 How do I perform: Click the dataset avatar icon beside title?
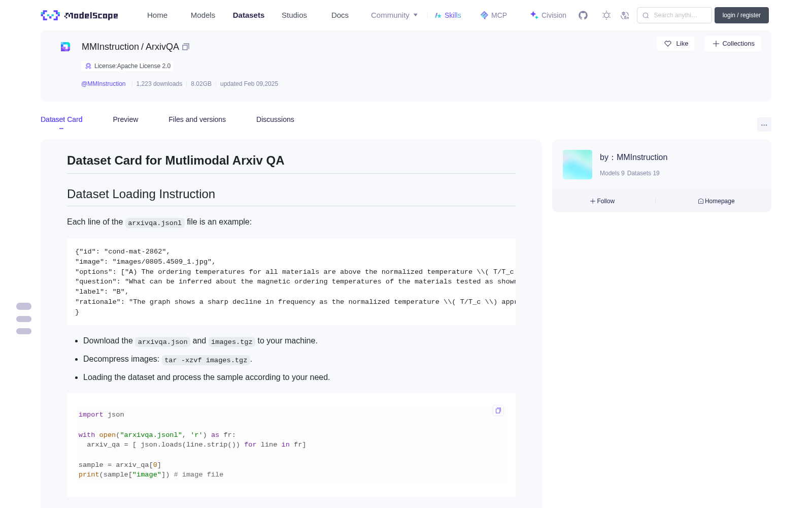65,47
